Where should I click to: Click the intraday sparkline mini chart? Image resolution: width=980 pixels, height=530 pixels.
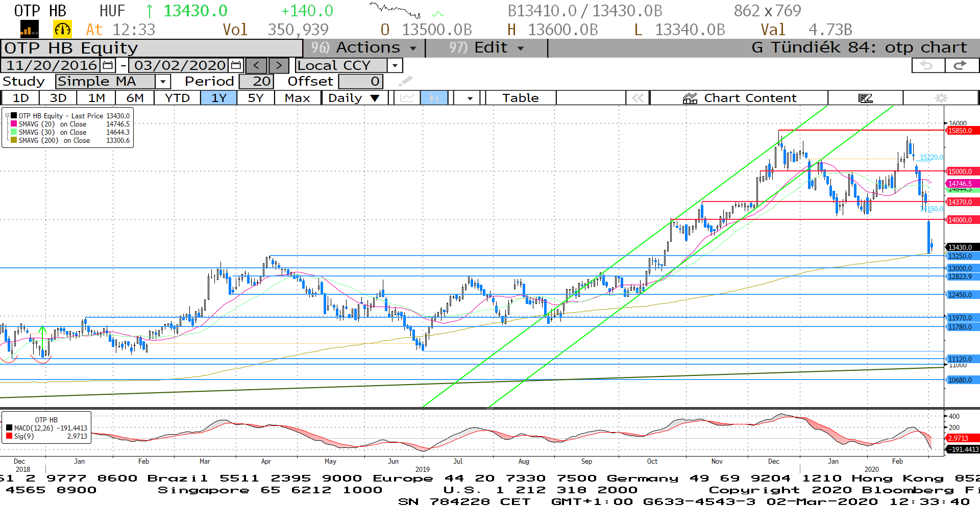407,10
